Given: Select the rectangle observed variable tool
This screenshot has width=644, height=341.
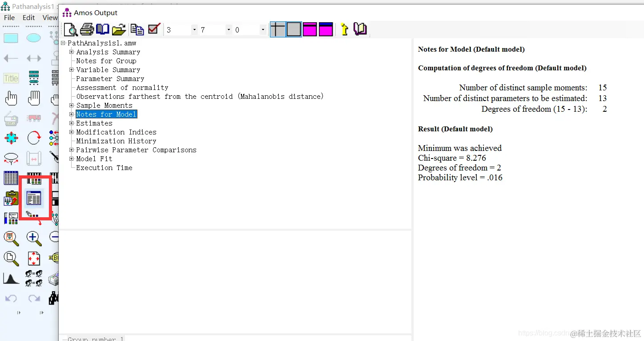Looking at the screenshot, I should [x=11, y=38].
